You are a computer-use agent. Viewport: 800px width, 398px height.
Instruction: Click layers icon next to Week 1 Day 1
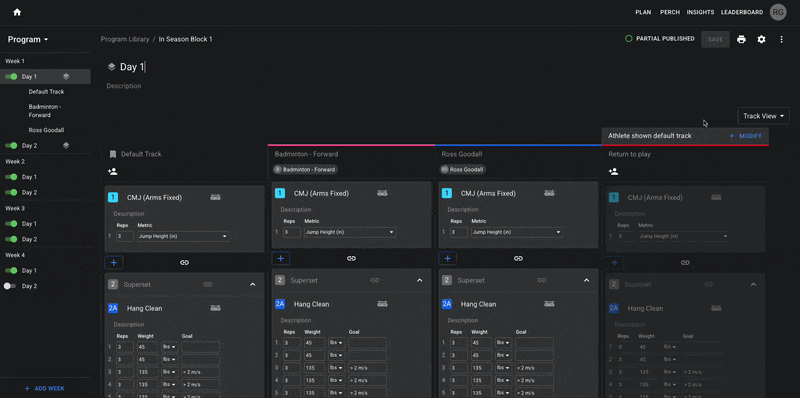pos(66,77)
